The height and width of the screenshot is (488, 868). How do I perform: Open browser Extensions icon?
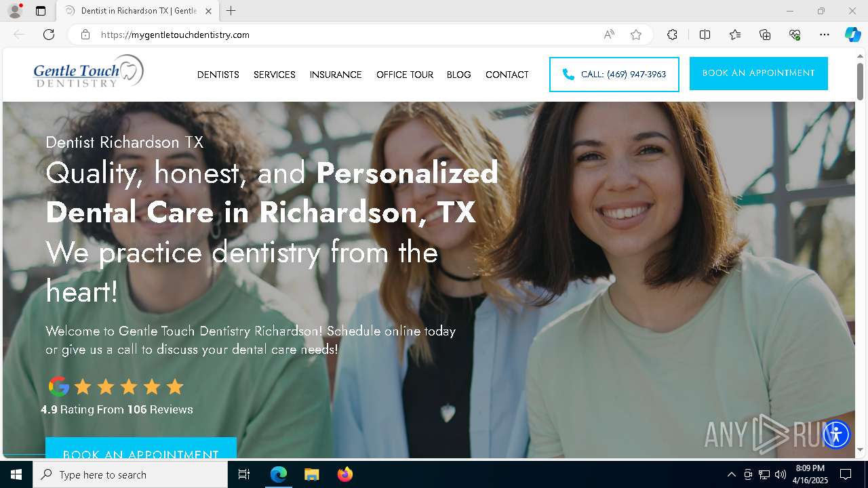pyautogui.click(x=672, y=35)
